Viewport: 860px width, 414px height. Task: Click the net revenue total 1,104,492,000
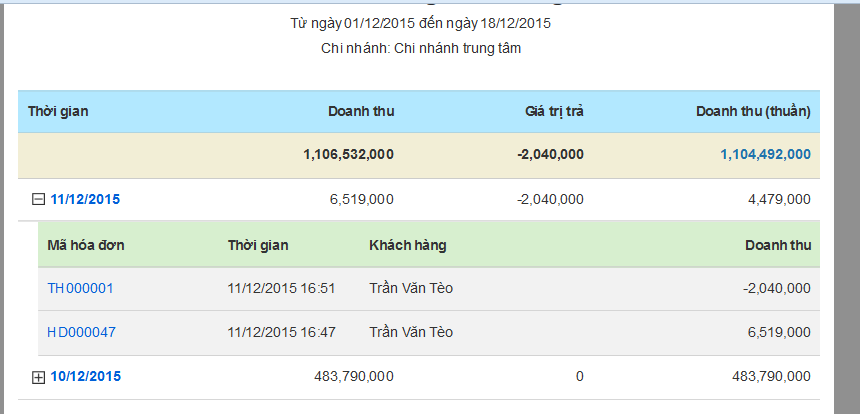click(x=765, y=155)
